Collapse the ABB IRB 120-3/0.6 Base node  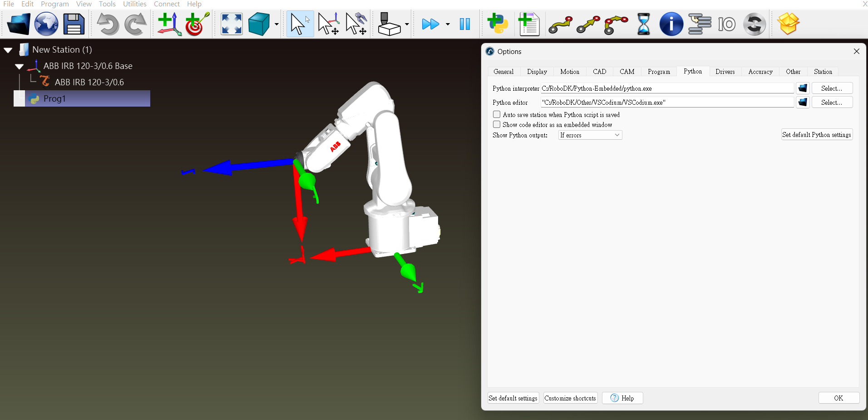19,66
